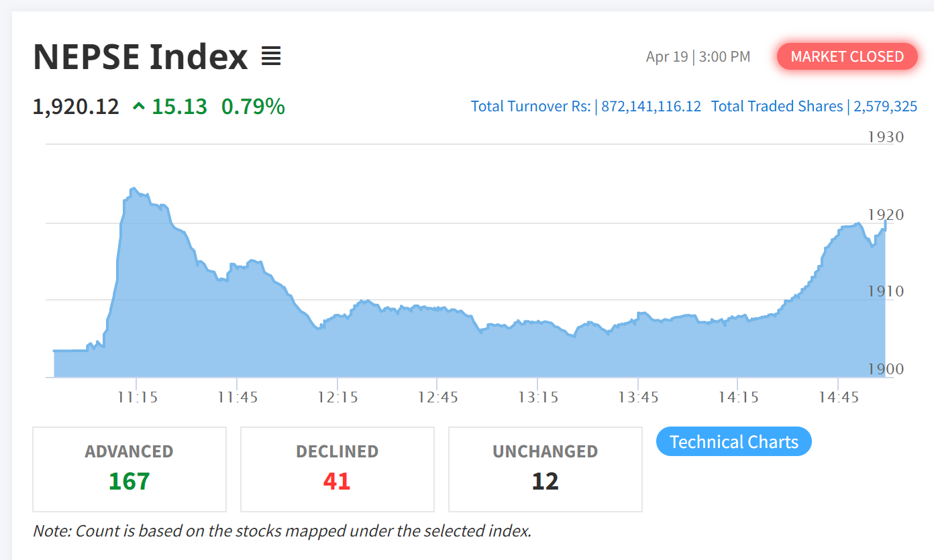Click the 1930 y-axis label
Image resolution: width=934 pixels, height=560 pixels.
click(x=886, y=137)
